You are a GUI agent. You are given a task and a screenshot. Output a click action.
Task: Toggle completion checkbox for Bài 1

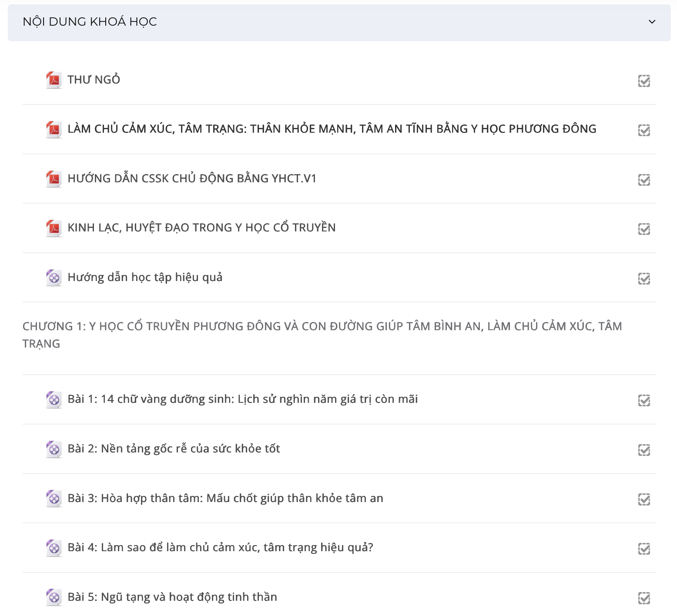coord(644,400)
